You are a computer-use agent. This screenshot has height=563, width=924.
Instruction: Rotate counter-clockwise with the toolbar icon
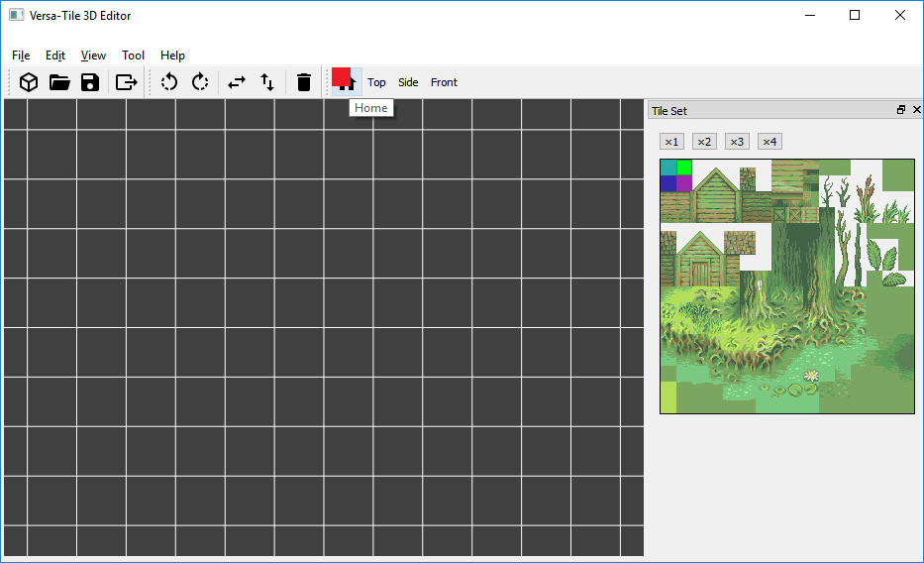point(169,82)
